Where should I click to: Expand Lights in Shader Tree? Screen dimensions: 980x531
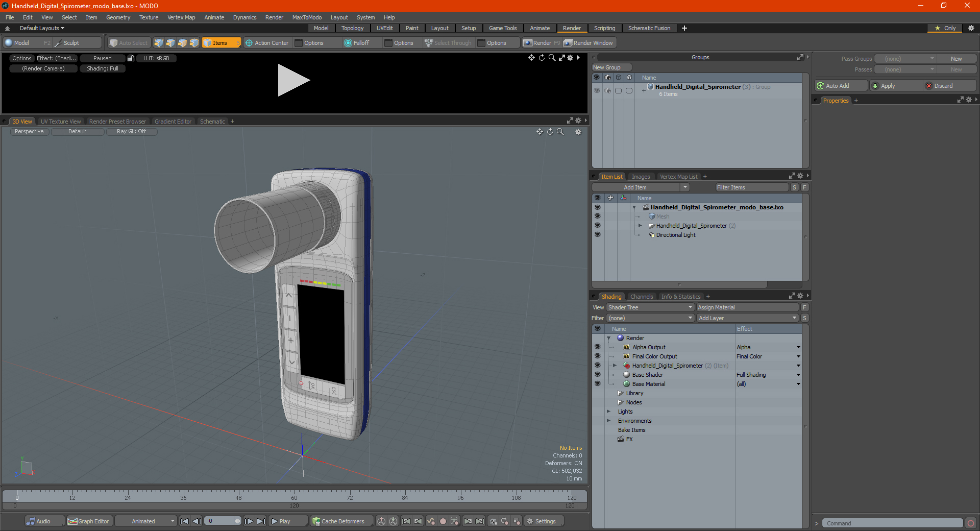(x=608, y=412)
